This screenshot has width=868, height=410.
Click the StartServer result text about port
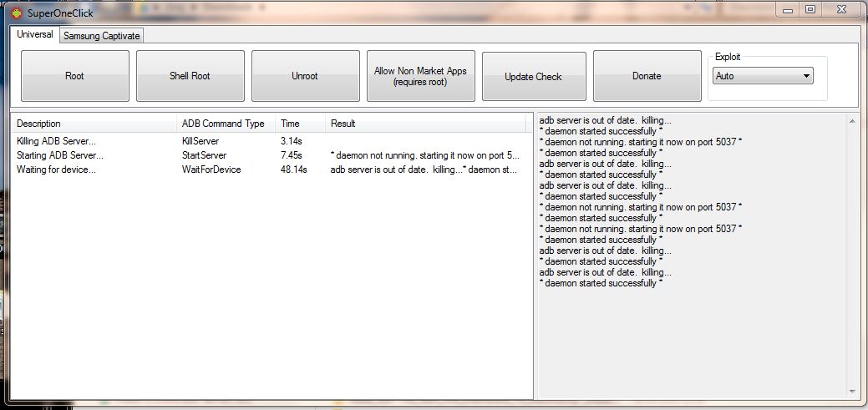coord(424,155)
